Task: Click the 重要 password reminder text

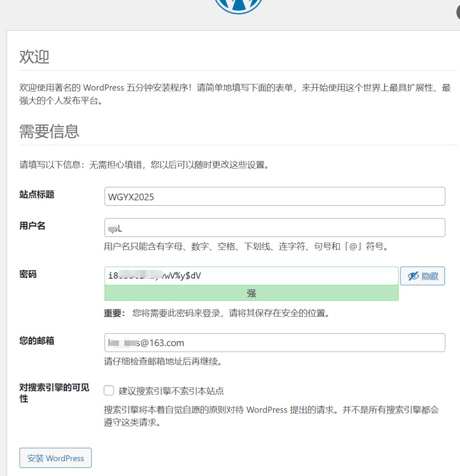Action: pos(217,313)
